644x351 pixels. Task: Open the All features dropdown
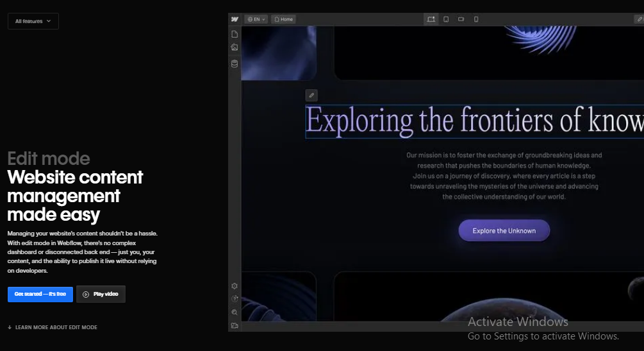[33, 21]
